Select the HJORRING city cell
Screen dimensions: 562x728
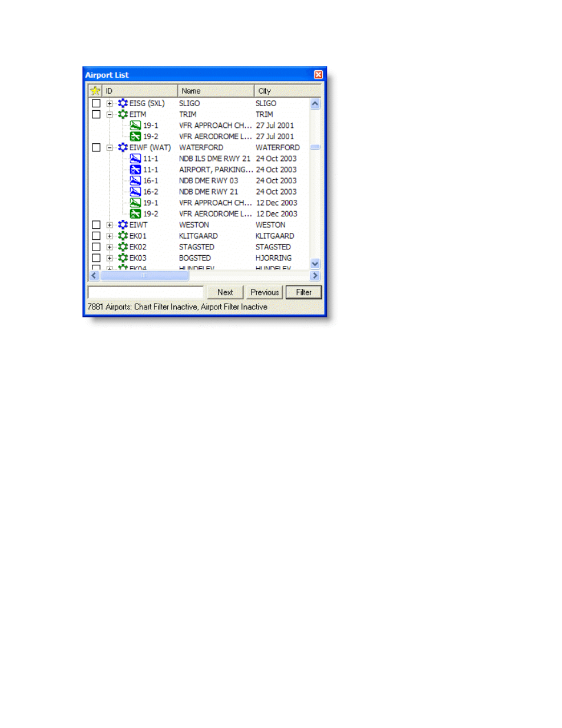[273, 258]
